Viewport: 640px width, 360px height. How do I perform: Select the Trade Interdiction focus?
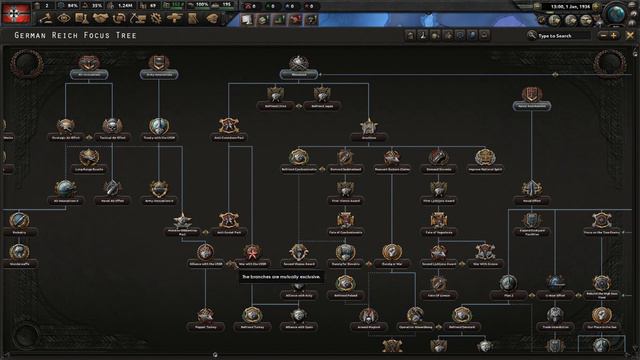tap(555, 319)
